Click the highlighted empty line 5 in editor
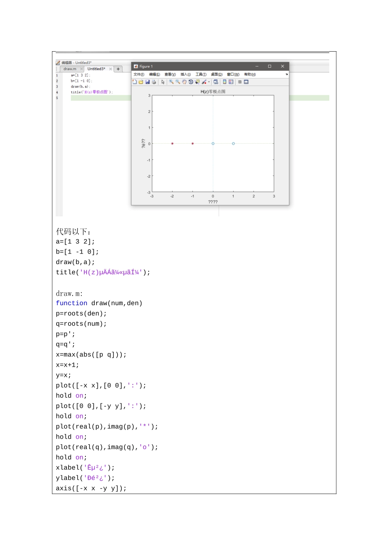 tap(101, 98)
